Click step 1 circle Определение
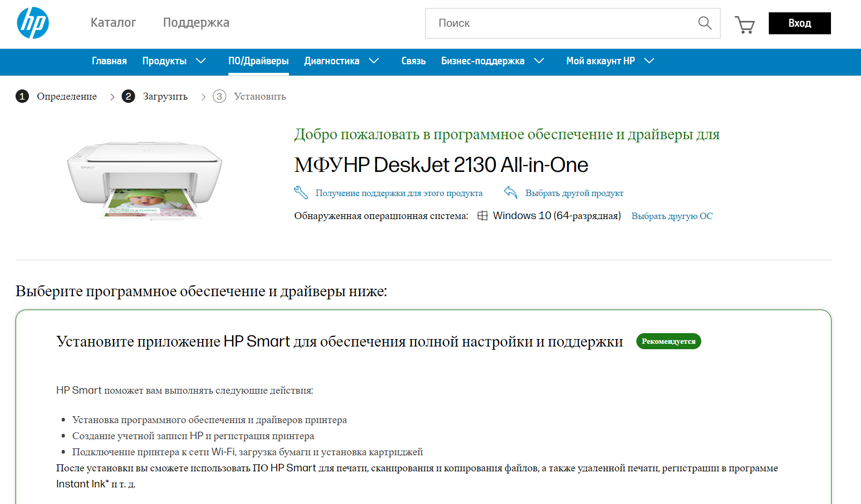The height and width of the screenshot is (504, 861). [22, 96]
